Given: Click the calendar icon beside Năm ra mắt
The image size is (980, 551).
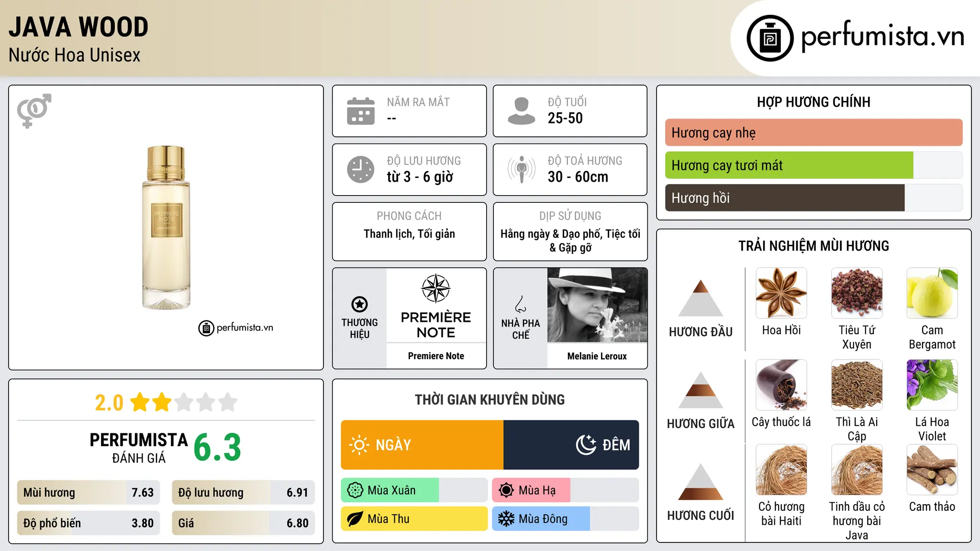Looking at the screenshot, I should click(x=361, y=111).
